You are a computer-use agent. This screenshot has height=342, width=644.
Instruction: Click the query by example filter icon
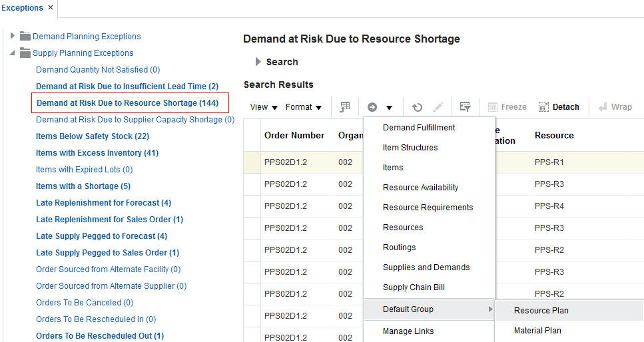click(x=465, y=106)
